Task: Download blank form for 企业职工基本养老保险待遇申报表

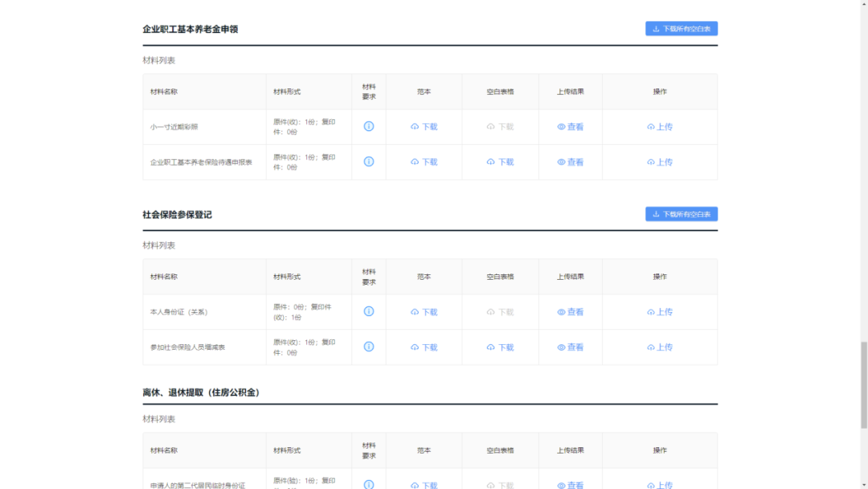Action: click(x=500, y=162)
